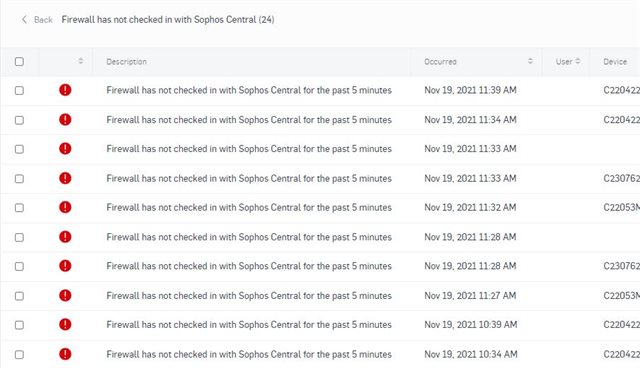Toggle the select-all checkbox in table header
640x368 pixels.
click(19, 62)
